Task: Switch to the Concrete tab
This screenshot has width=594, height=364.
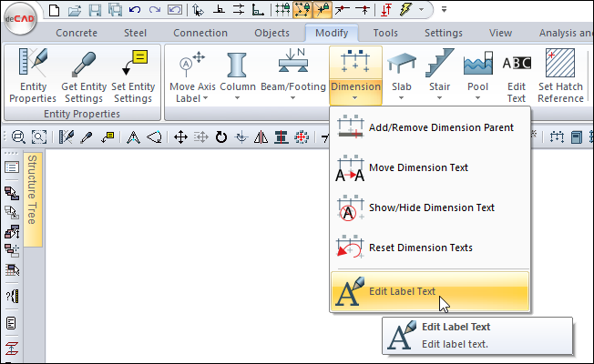Action: pyautogui.click(x=77, y=33)
